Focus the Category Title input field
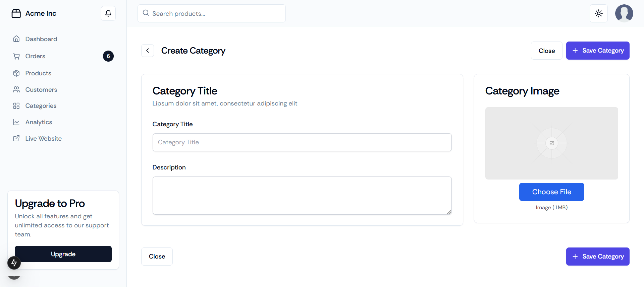The image size is (644, 287). (302, 142)
